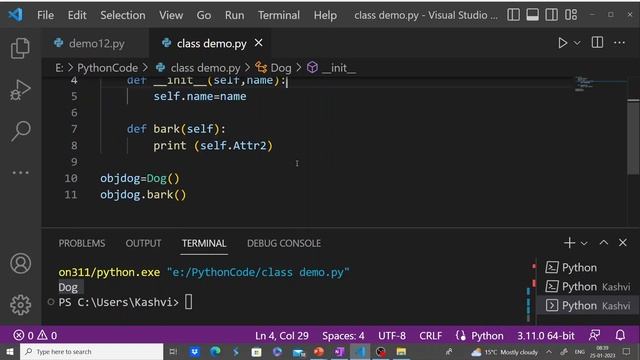The height and width of the screenshot is (360, 640).
Task: Open the Run menu
Action: coord(234,16)
